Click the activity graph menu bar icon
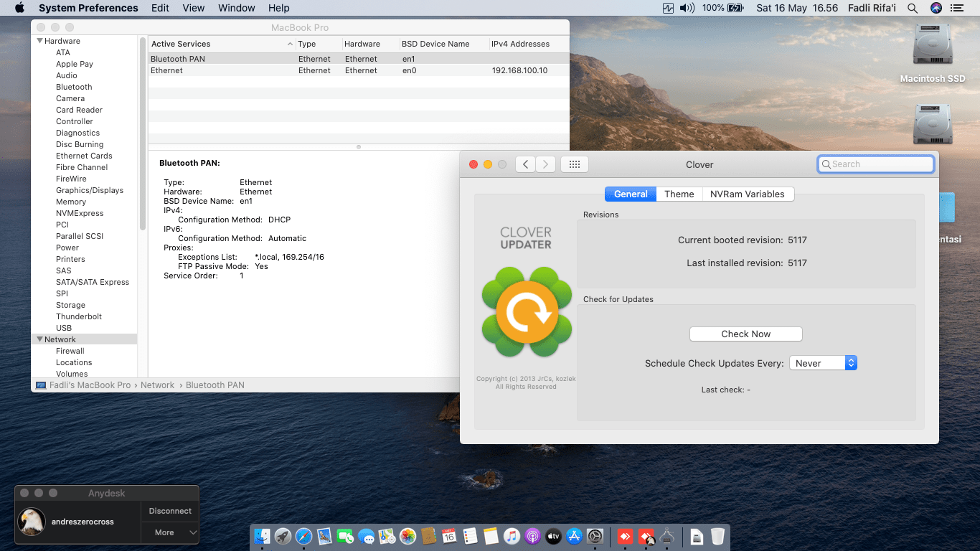Viewport: 980px width, 551px height. 669,8
